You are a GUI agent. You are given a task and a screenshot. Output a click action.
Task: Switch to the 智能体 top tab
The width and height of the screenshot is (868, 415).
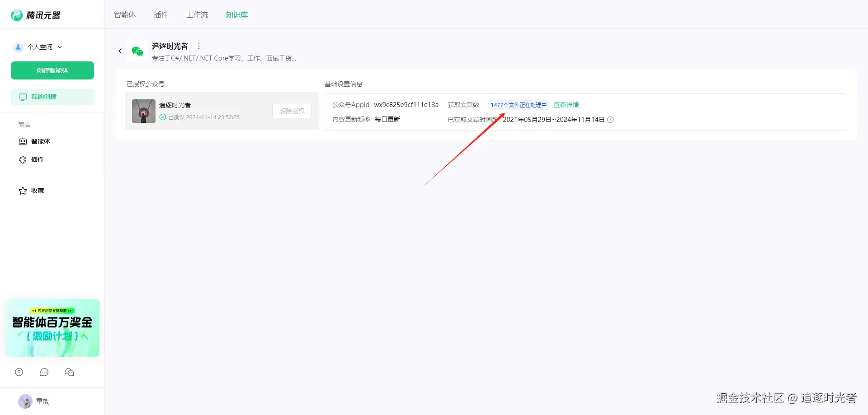coord(125,15)
